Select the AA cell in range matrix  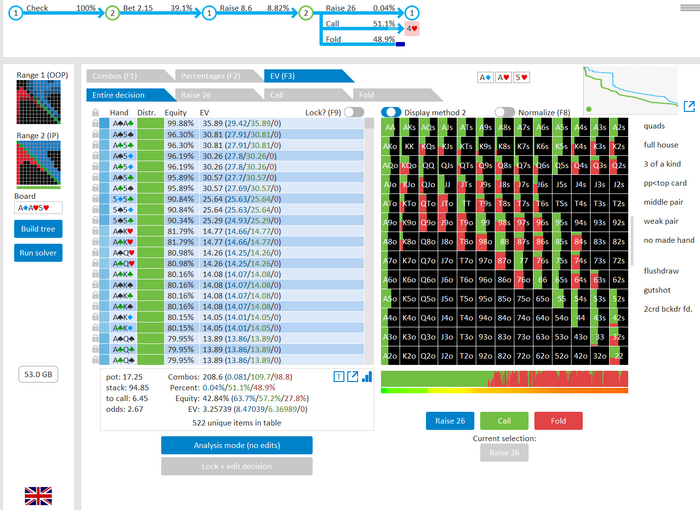point(390,127)
